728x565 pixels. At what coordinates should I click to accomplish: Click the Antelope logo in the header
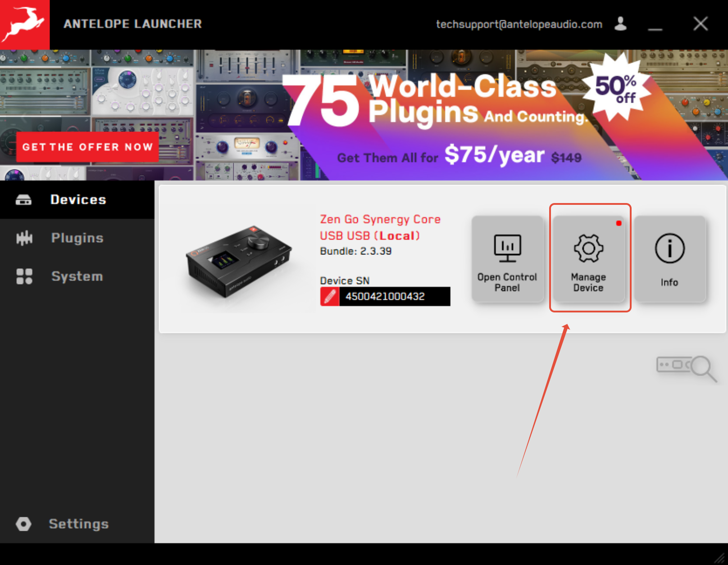tap(24, 24)
